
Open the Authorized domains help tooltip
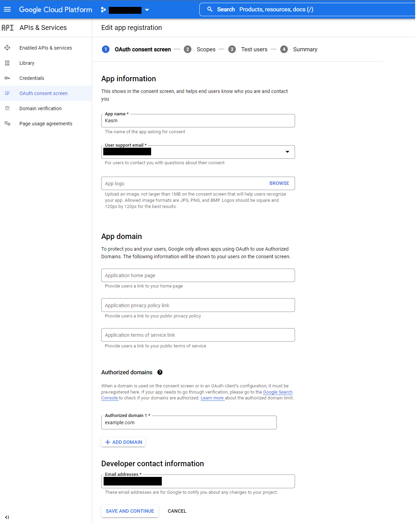click(160, 372)
